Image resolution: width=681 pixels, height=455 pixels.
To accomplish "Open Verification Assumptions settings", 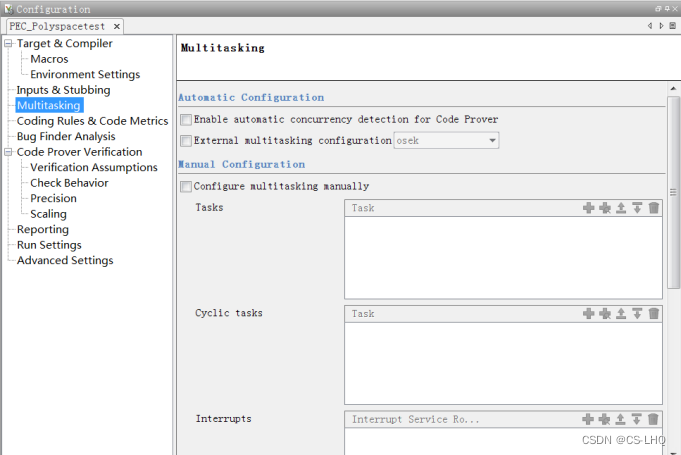I will 94,168.
